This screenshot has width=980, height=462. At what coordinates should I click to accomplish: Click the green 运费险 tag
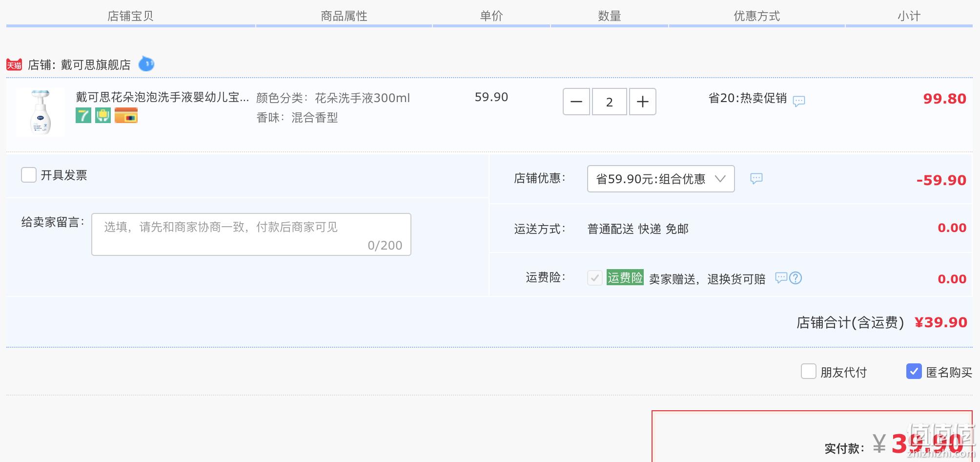pos(625,277)
